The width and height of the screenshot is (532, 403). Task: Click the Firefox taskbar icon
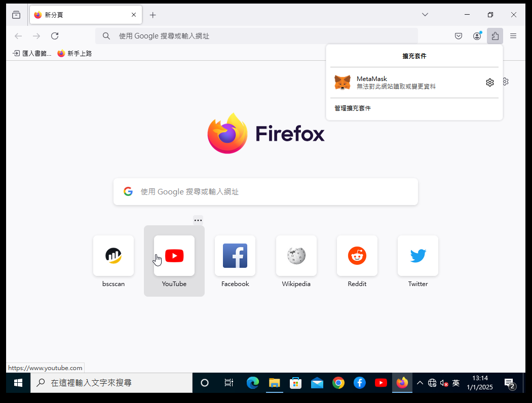pos(402,383)
